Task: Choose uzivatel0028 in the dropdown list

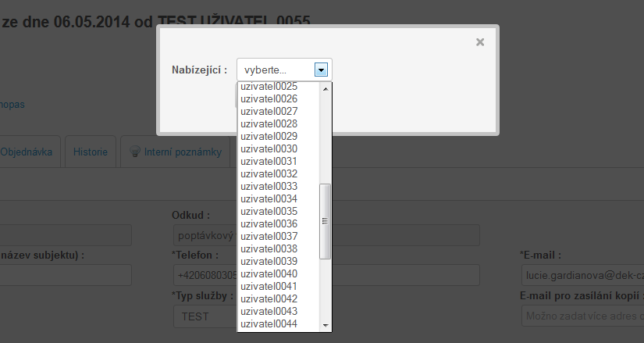Action: tap(279, 123)
